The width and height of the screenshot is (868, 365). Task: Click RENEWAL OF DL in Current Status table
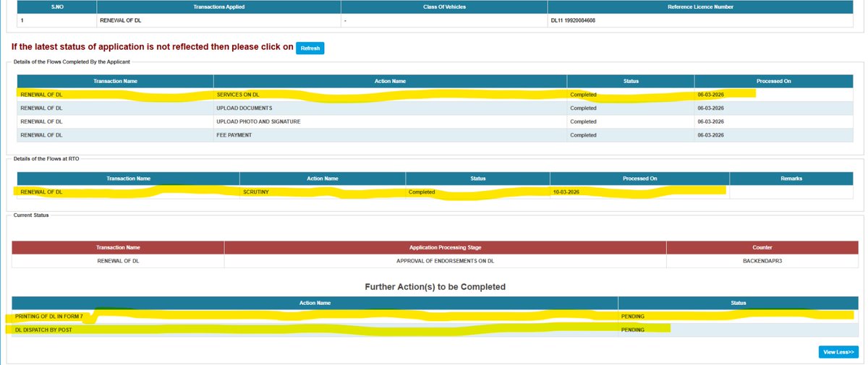pos(118,261)
